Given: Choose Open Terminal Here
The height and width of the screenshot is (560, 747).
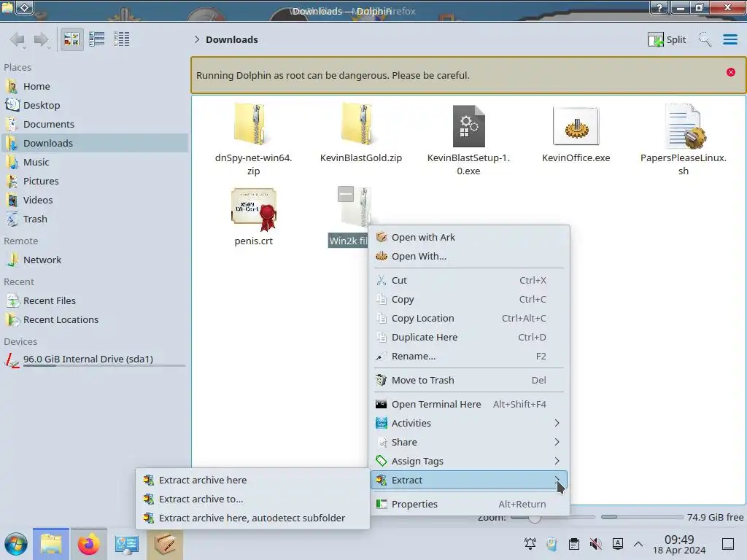Looking at the screenshot, I should tap(470, 404).
